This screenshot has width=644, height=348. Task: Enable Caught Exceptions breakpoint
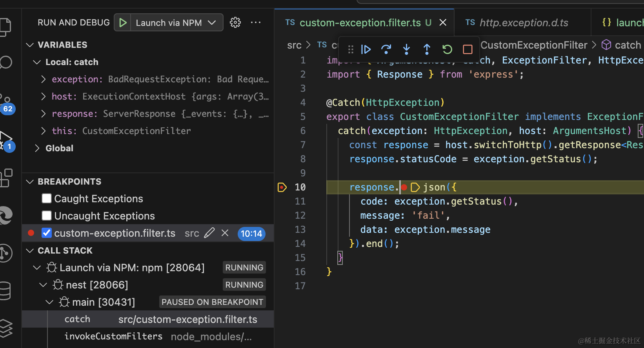(47, 199)
